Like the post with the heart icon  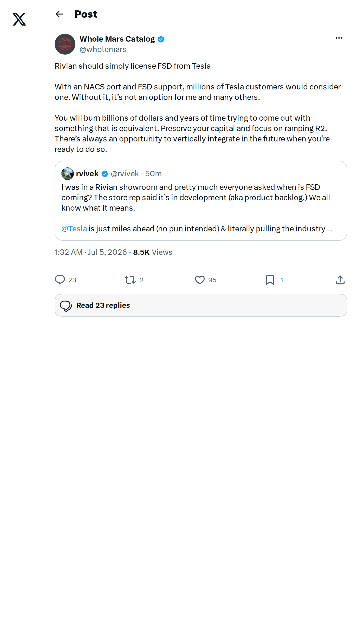click(200, 280)
